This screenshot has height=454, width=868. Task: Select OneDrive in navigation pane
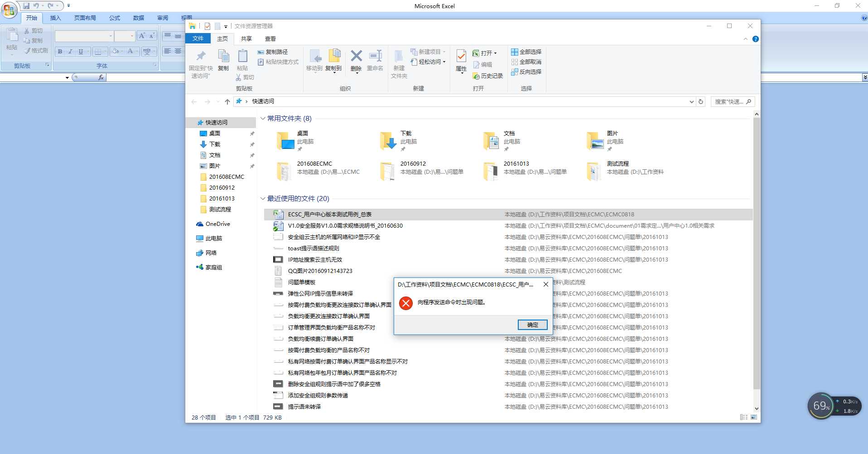(x=217, y=224)
